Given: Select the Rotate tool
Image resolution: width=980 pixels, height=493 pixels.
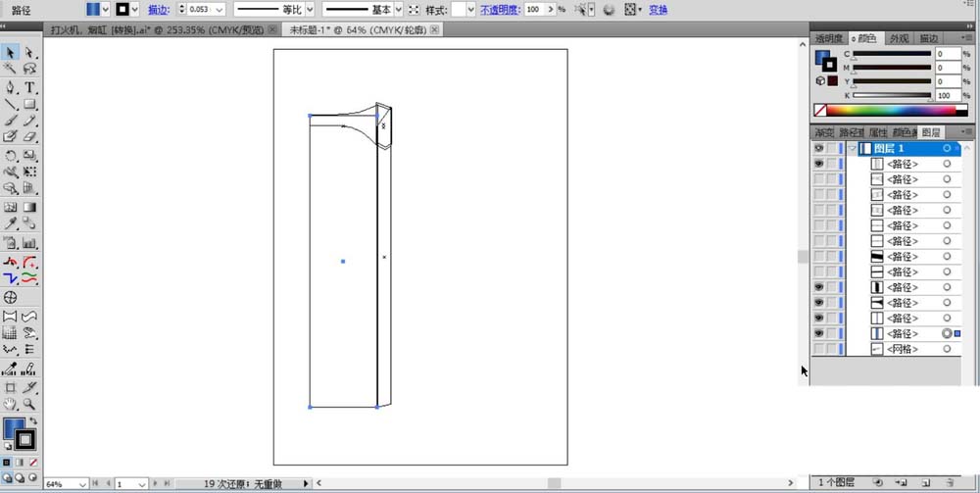Looking at the screenshot, I should point(11,155).
